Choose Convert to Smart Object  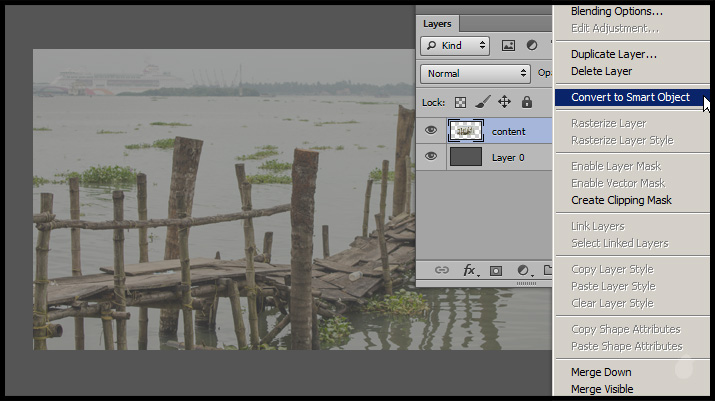coord(630,97)
